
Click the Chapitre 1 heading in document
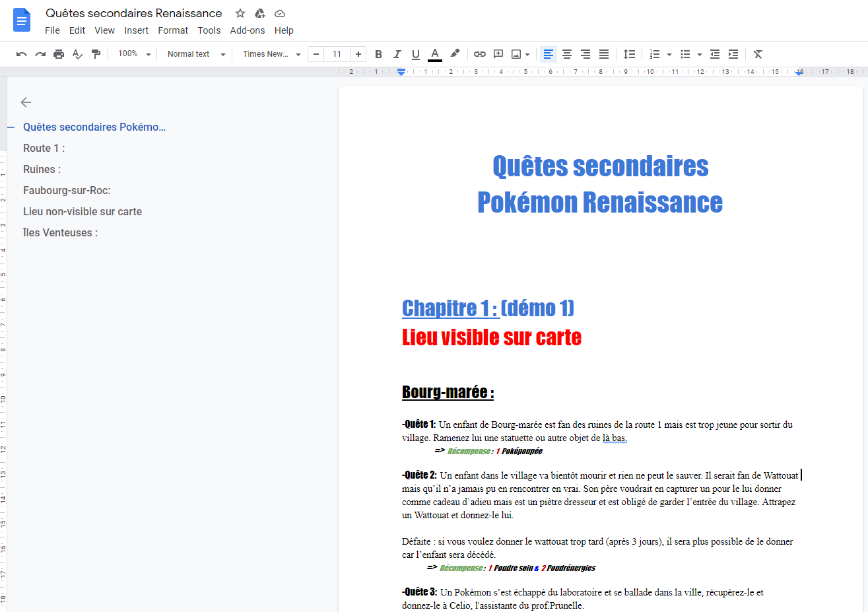point(488,308)
